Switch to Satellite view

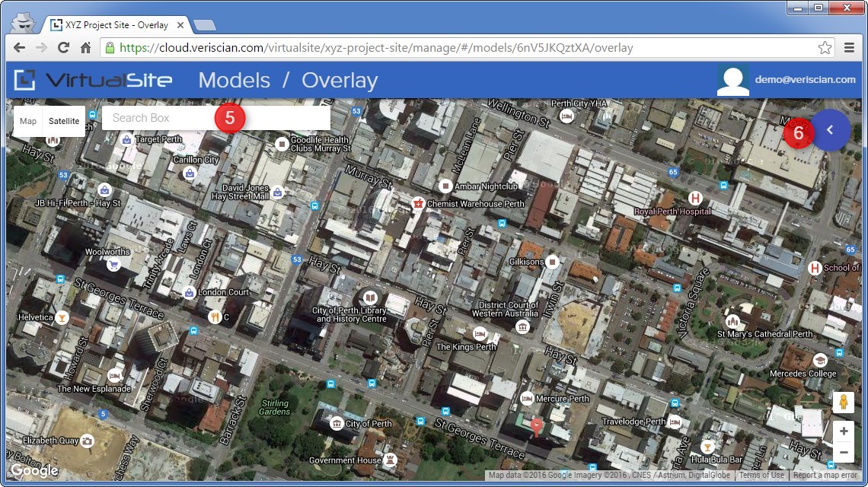tap(64, 121)
